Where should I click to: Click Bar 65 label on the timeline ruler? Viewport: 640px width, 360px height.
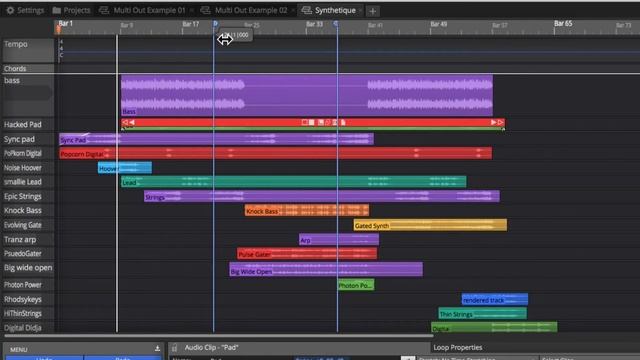click(563, 24)
